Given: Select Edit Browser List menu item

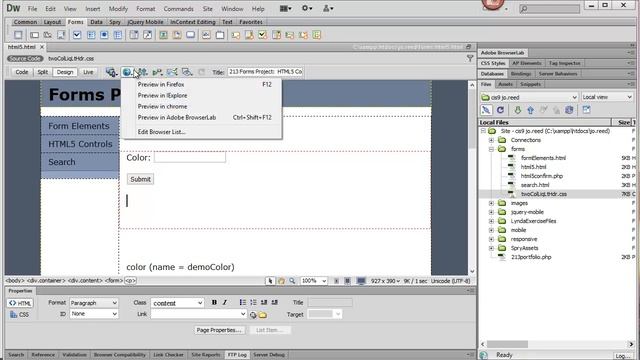Looking at the screenshot, I should pos(202,132).
